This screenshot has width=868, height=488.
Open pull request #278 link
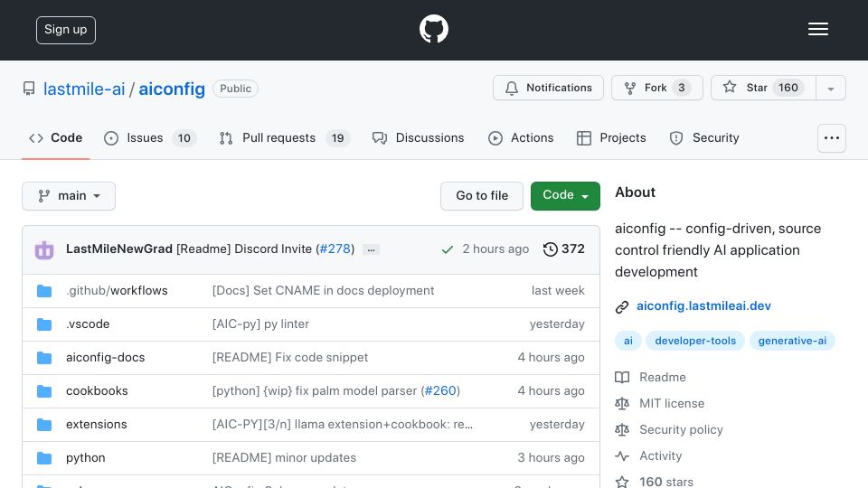point(335,249)
